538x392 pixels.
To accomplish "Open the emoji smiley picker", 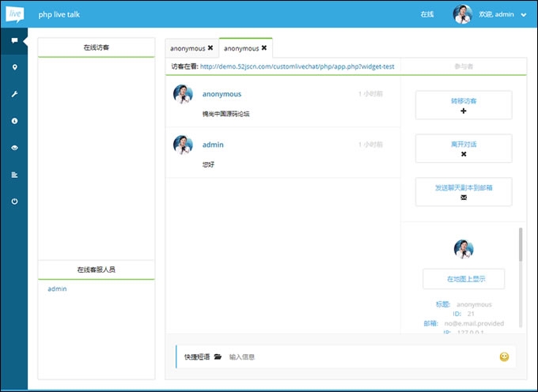I will (x=504, y=357).
